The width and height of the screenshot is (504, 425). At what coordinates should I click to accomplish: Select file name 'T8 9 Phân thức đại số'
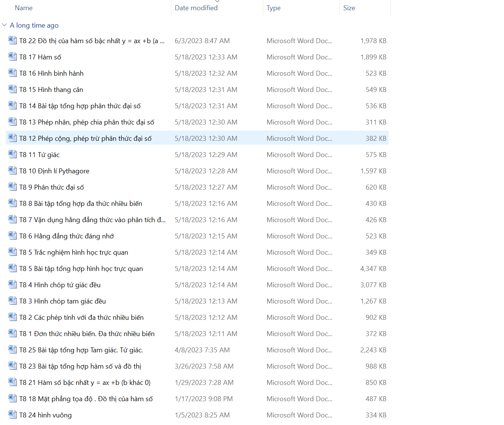click(51, 187)
